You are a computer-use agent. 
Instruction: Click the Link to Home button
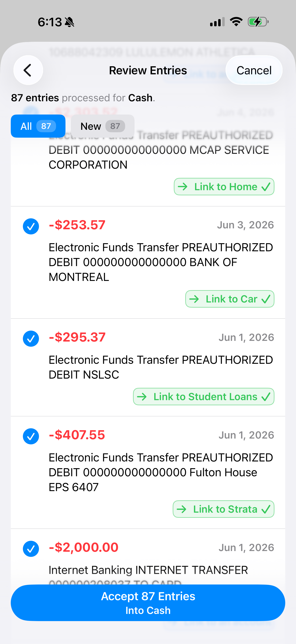click(x=224, y=187)
